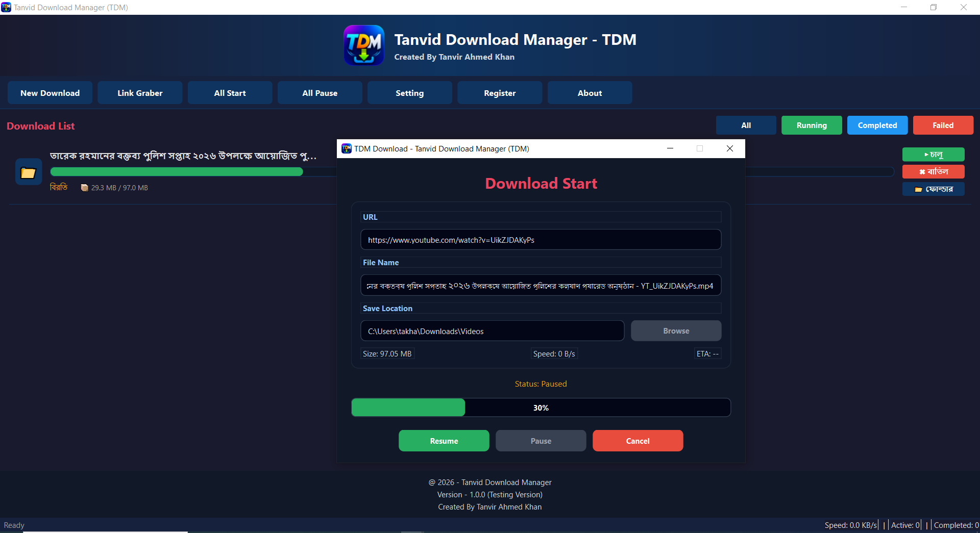This screenshot has height=533, width=980.
Task: Click 'Speed: 0.0 KB/s' in status bar
Action: click(851, 525)
